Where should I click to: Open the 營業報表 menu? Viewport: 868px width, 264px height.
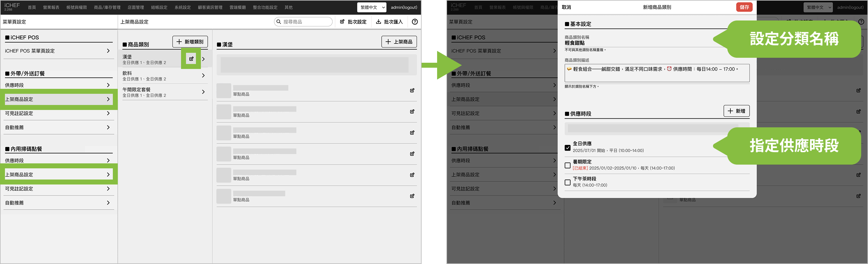[x=51, y=7]
